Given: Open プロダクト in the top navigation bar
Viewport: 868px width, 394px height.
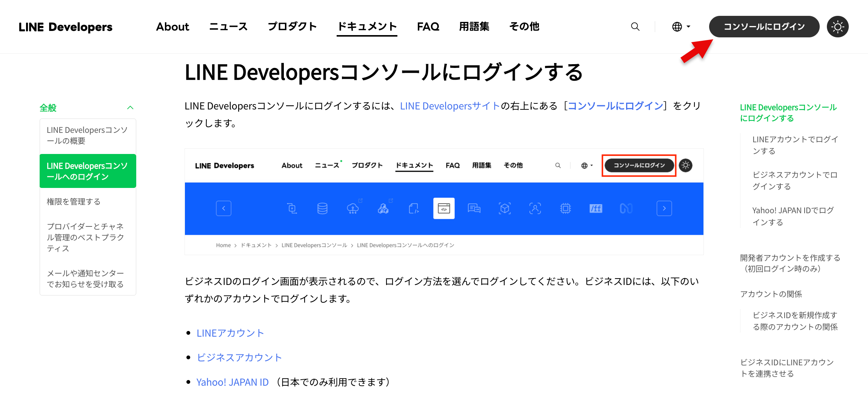Looking at the screenshot, I should click(292, 26).
